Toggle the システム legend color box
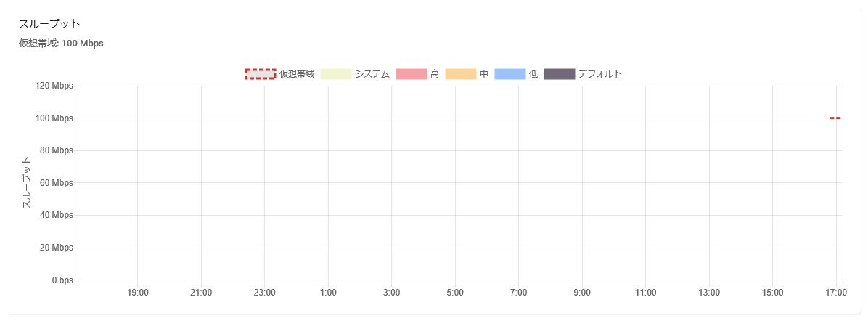This screenshot has height=321, width=868. 335,74
